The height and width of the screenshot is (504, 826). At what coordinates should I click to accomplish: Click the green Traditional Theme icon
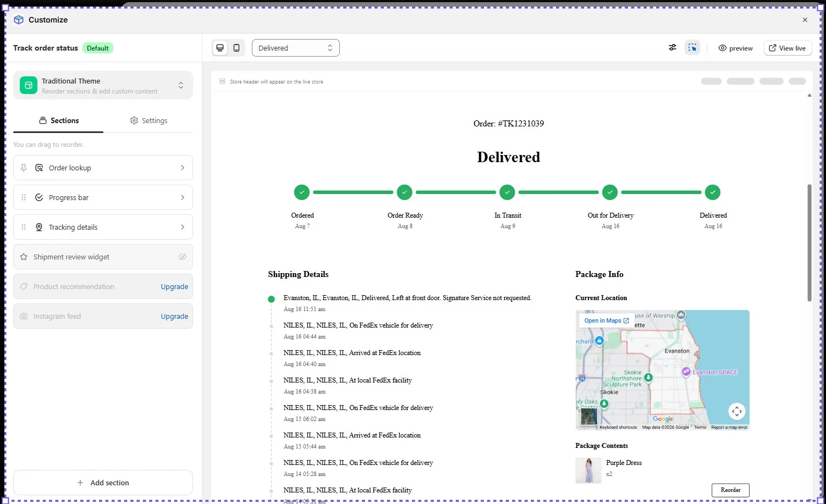click(29, 85)
